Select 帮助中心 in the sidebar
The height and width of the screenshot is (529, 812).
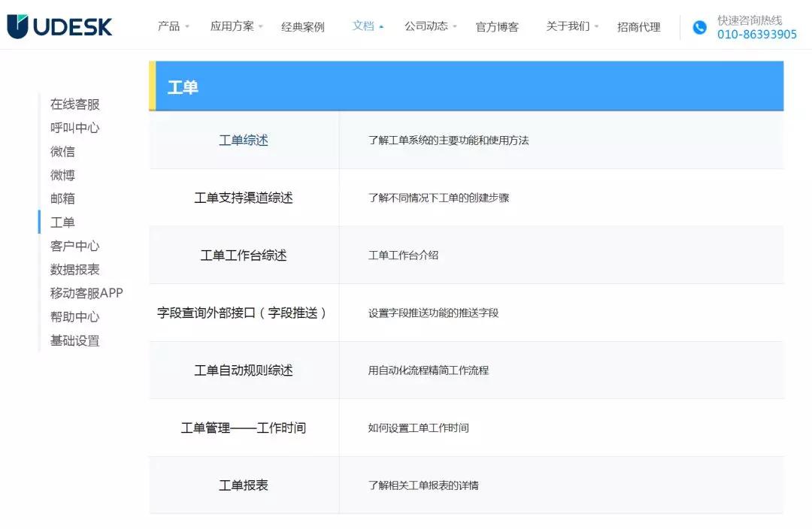point(74,317)
